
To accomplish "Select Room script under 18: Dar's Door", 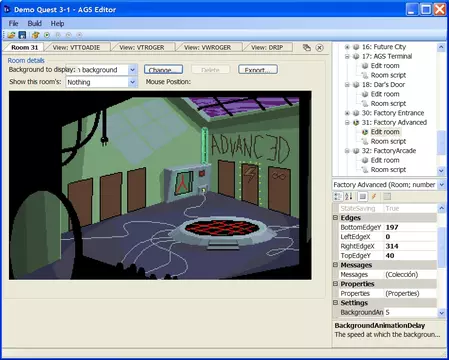I will click(388, 104).
